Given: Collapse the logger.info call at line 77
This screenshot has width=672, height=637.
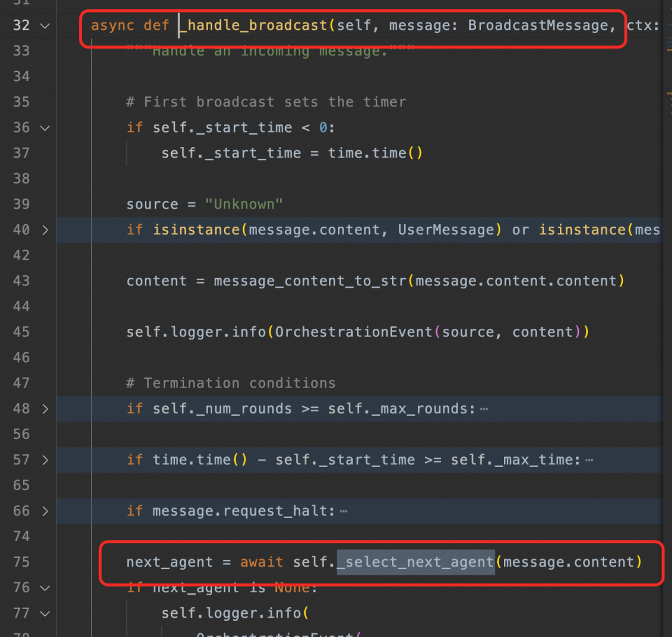Looking at the screenshot, I should (45, 613).
